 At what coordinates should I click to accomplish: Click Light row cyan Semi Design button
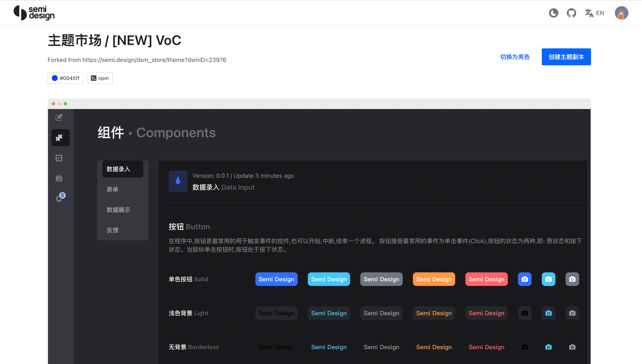coord(329,313)
